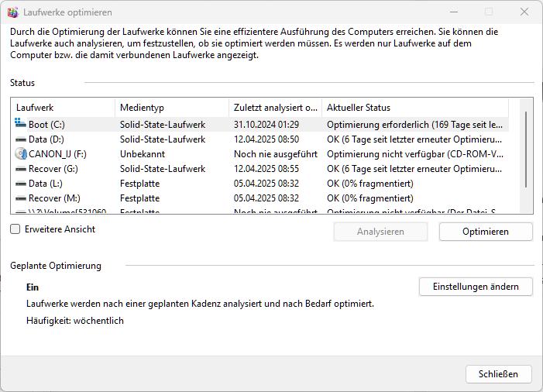Close the window with the X button
Viewport: 543px width, 392px height.
[524, 12]
